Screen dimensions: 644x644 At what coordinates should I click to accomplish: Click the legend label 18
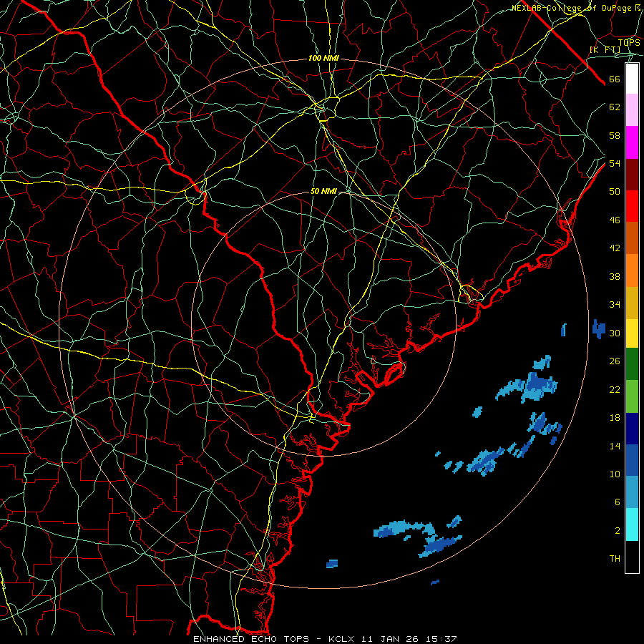click(x=615, y=418)
